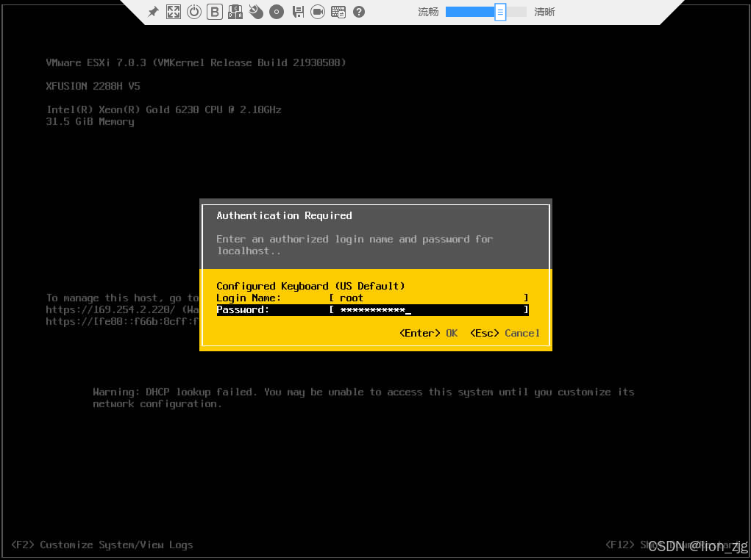This screenshot has width=751, height=560.
Task: Toggle the mouse mode icon
Action: click(256, 12)
